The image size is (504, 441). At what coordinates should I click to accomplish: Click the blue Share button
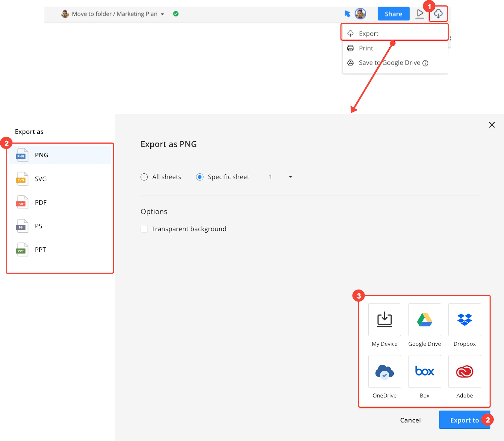[x=393, y=14]
